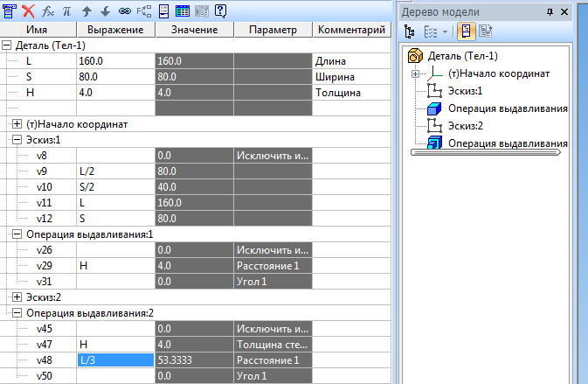588x384 pixels.
Task: Click the documents with arrow icon in model tree
Action: click(x=485, y=31)
